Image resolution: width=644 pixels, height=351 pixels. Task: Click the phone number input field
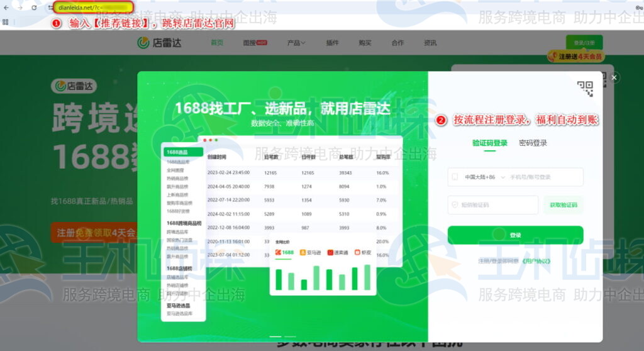click(516, 177)
